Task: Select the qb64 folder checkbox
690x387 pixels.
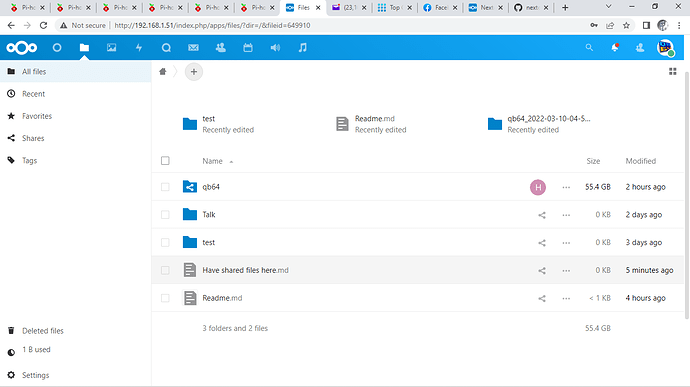Action: (165, 187)
